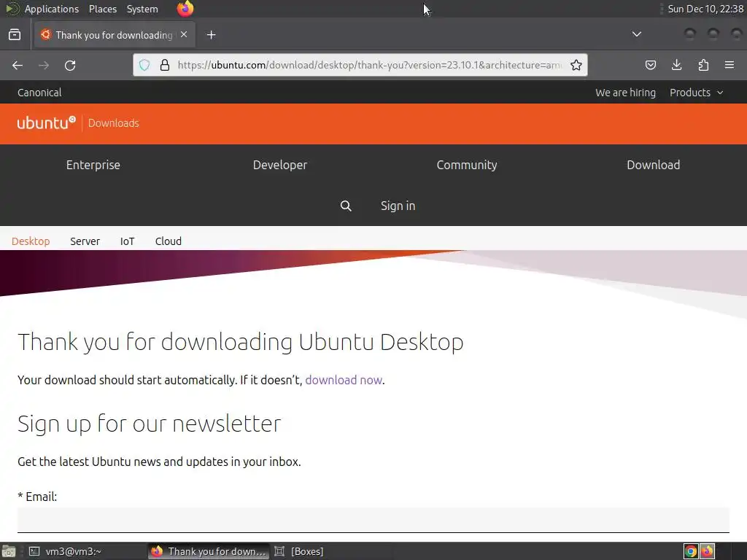Click the Sign in link
This screenshot has width=747, height=560.
(398, 206)
